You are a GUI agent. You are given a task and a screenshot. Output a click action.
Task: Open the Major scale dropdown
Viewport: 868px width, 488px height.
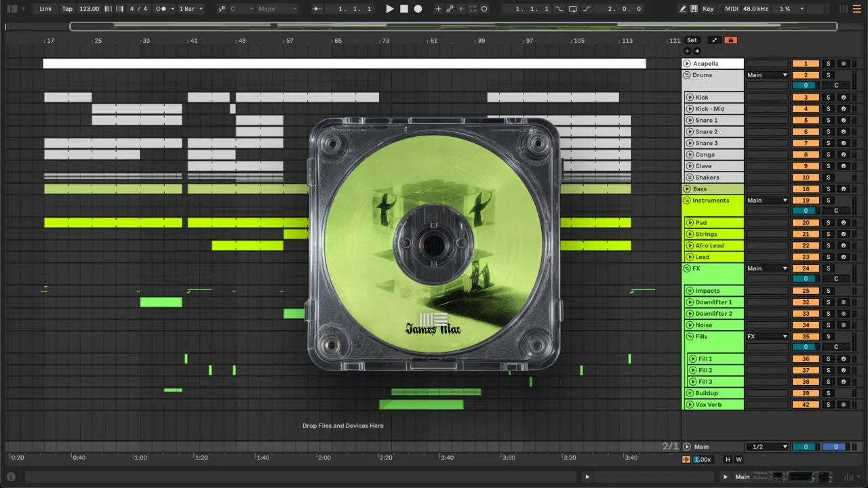coord(277,9)
